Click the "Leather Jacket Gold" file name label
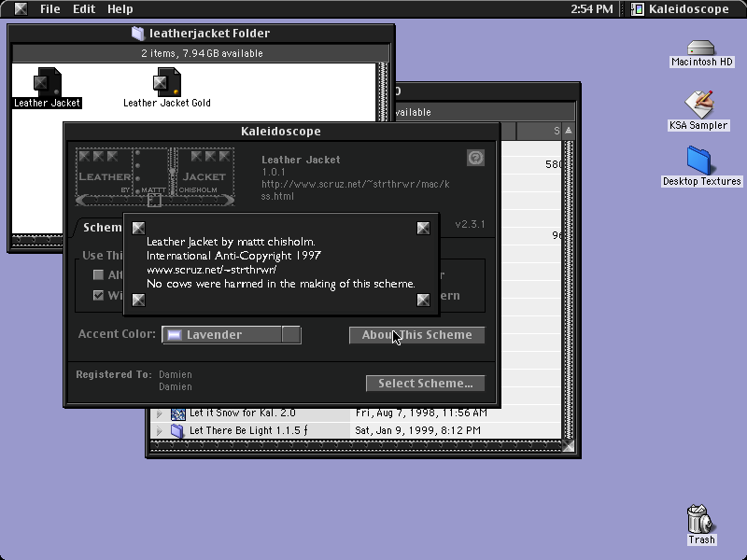The height and width of the screenshot is (560, 747). (x=167, y=103)
